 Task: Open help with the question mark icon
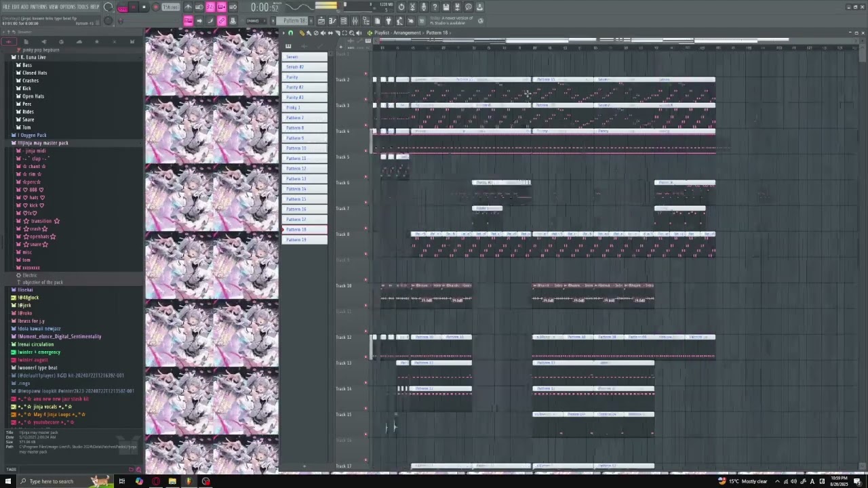pos(435,7)
